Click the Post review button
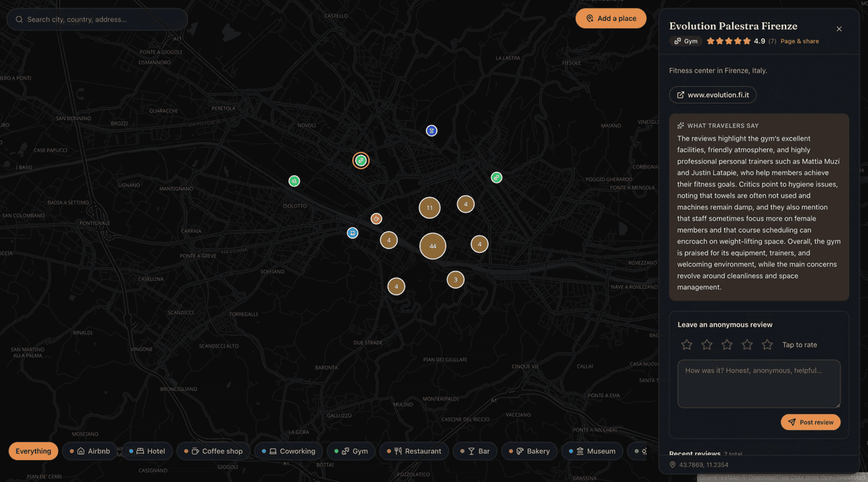Screen dimensions: 868x482 pyautogui.click(x=811, y=422)
